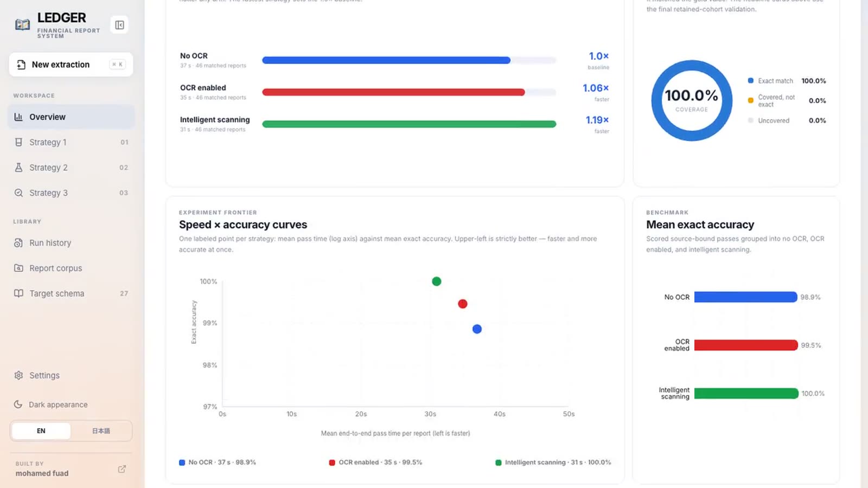Image resolution: width=868 pixels, height=488 pixels.
Task: Click the Uncovered grey legend swatch
Action: coord(751,120)
